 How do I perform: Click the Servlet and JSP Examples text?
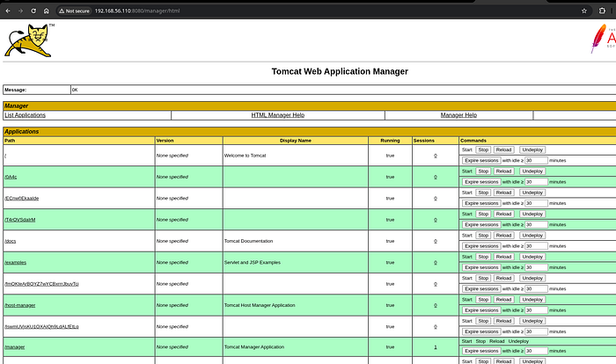coord(253,262)
